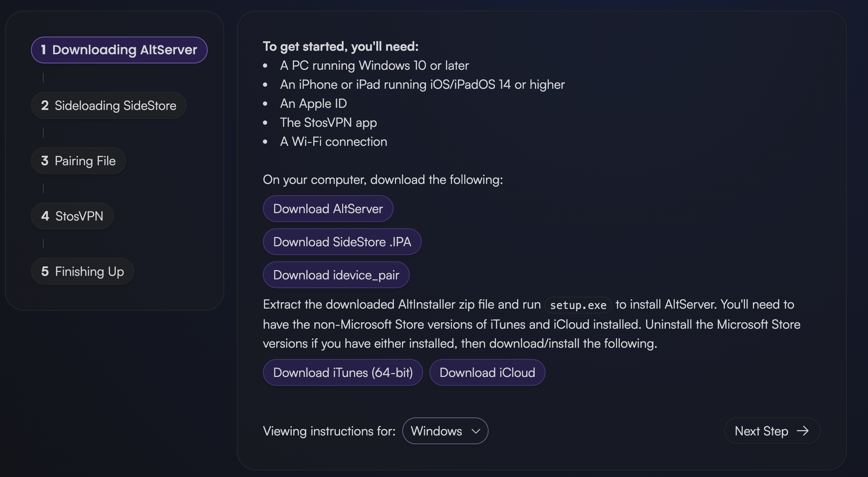Screen dimensions: 868x477
Task: Click the number 3 step badge
Action: 45,161
